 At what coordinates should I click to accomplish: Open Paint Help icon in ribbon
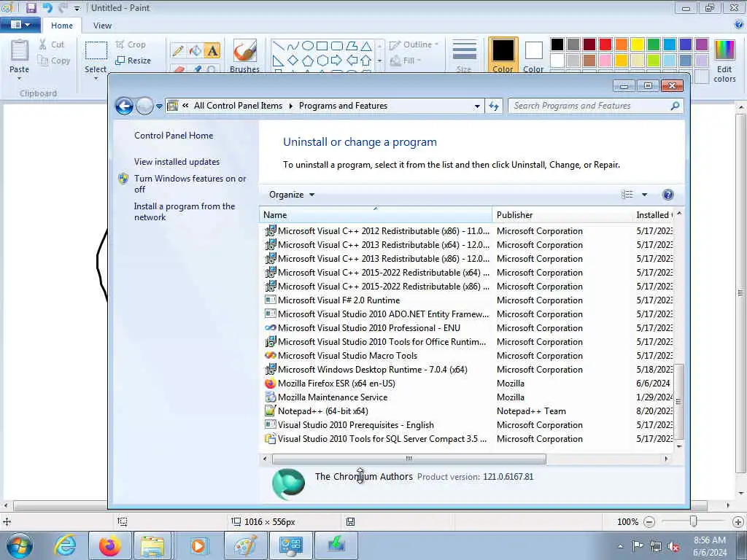pos(739,25)
